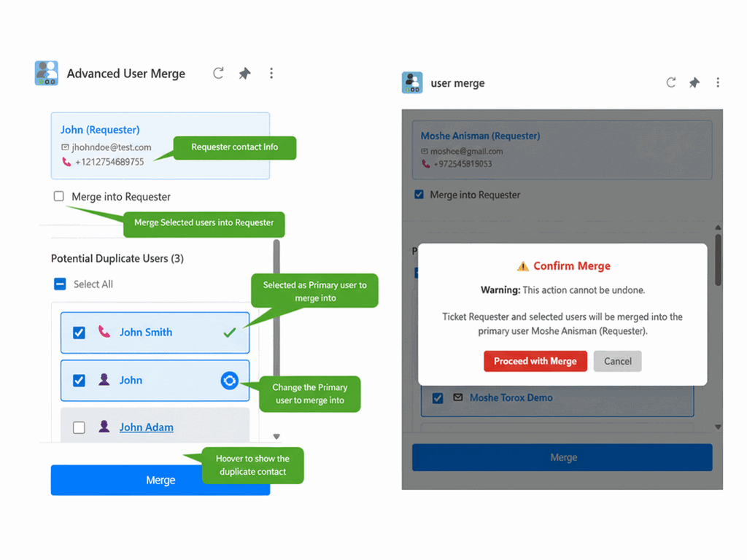Click the blue Merge button below the duplicates list
The image size is (747, 560).
160,480
